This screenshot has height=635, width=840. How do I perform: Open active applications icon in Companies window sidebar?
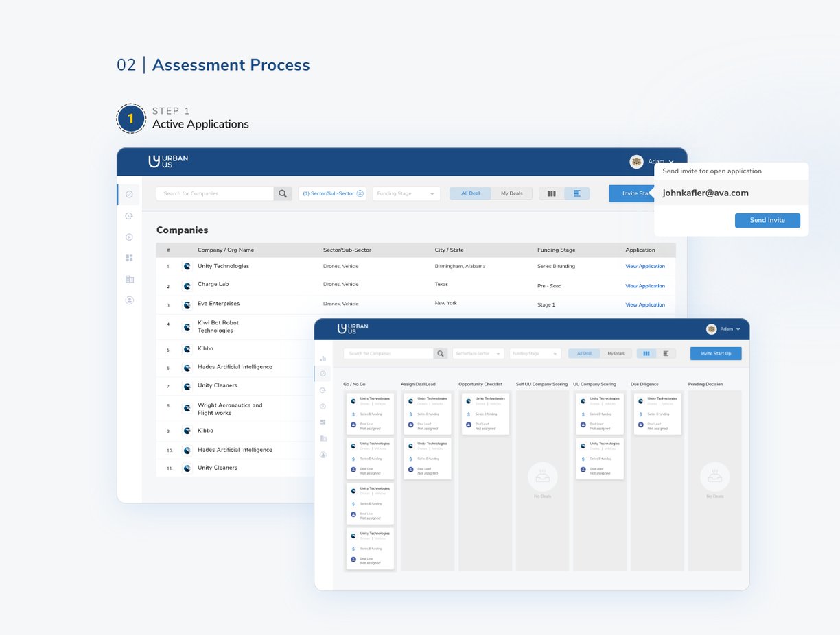(x=129, y=195)
